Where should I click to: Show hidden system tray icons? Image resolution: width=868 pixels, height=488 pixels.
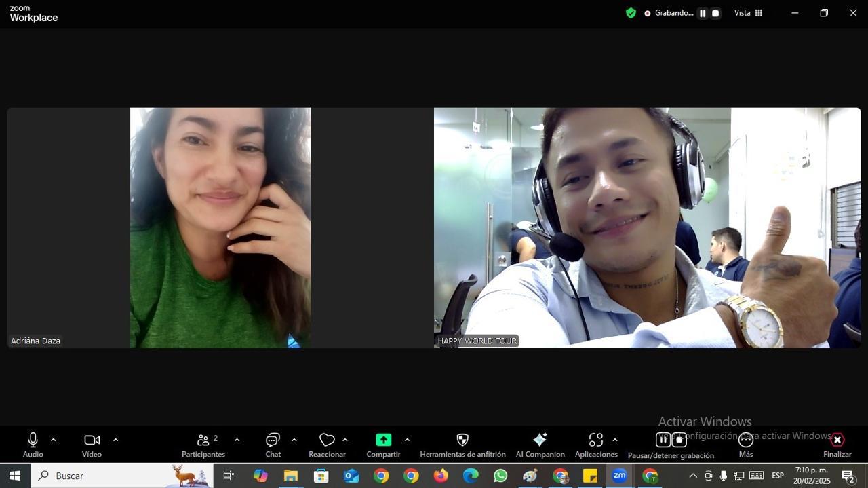[692, 476]
